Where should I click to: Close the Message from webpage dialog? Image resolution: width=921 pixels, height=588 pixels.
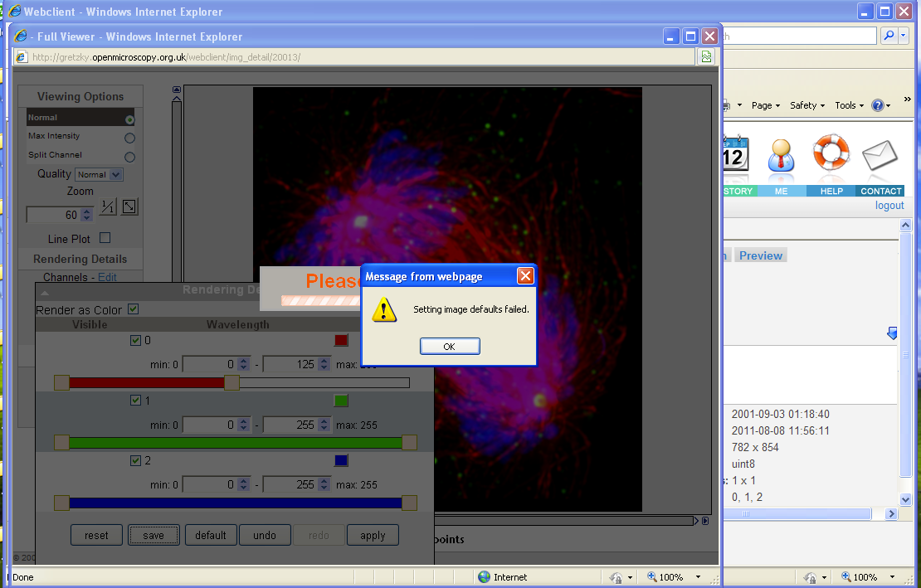(525, 276)
